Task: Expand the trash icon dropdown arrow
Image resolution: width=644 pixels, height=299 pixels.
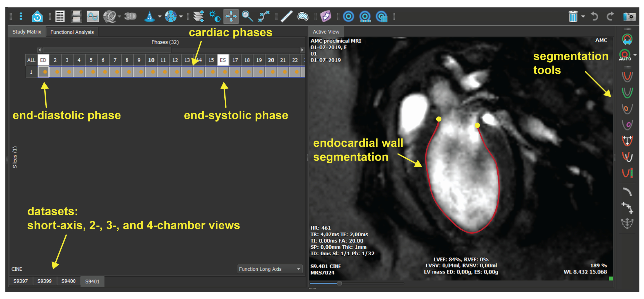Action: coord(583,17)
